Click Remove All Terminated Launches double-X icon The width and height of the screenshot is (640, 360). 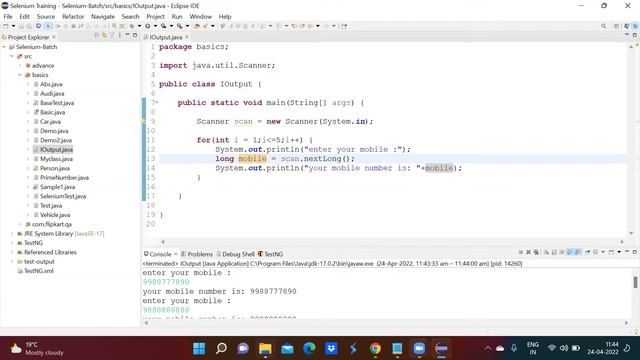tap(536, 252)
